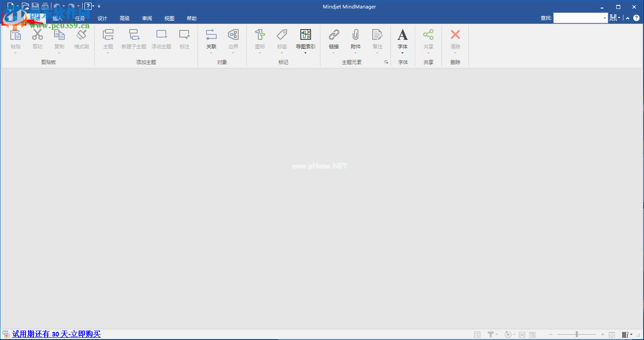Click the 主题 (Topic) icon
The height and width of the screenshot is (340, 644).
coord(108,34)
